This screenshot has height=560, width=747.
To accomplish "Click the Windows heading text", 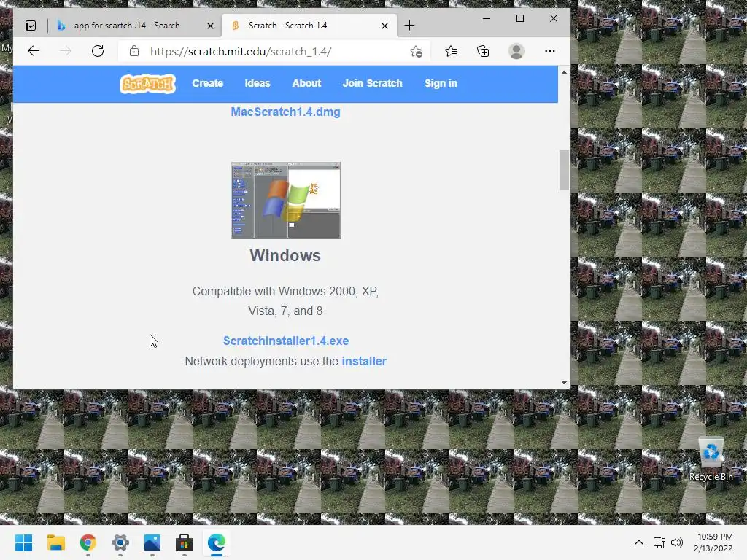I will pyautogui.click(x=285, y=256).
